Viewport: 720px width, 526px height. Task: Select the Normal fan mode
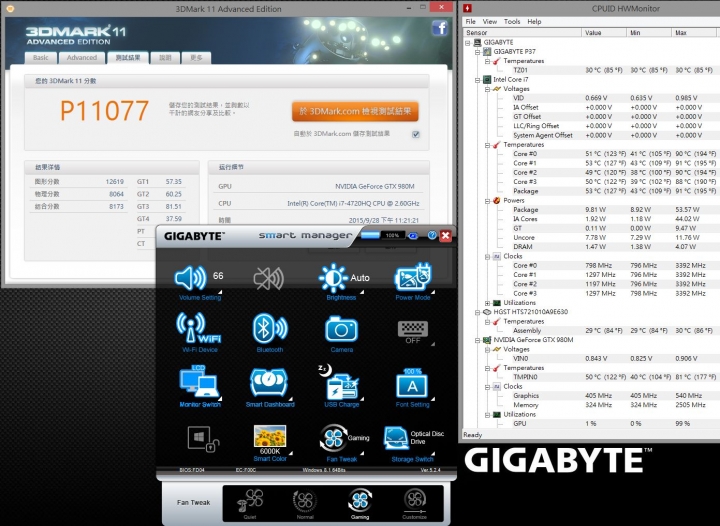pyautogui.click(x=305, y=504)
